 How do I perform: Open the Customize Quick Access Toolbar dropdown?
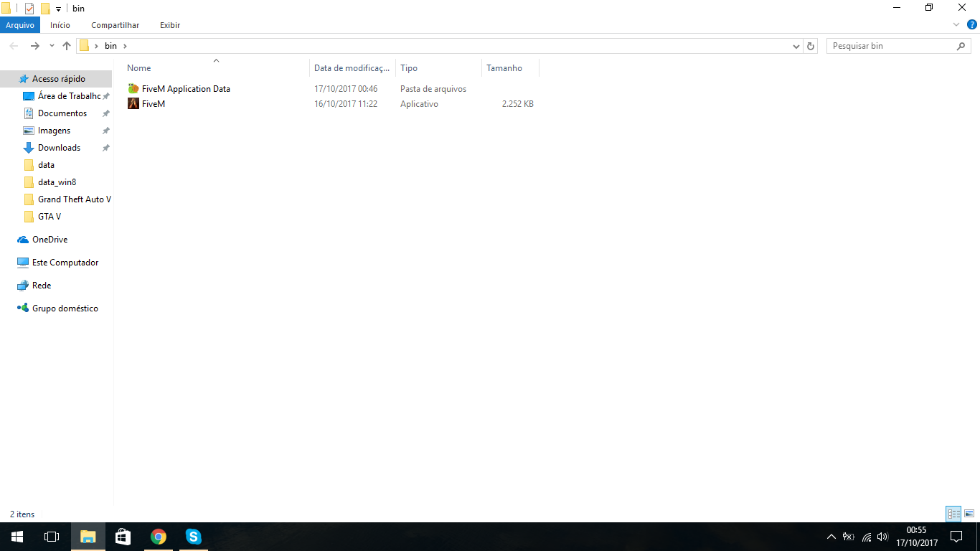(x=58, y=9)
